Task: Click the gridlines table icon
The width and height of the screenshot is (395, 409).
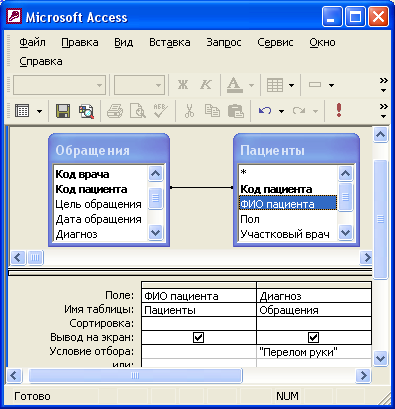Action: point(275,85)
